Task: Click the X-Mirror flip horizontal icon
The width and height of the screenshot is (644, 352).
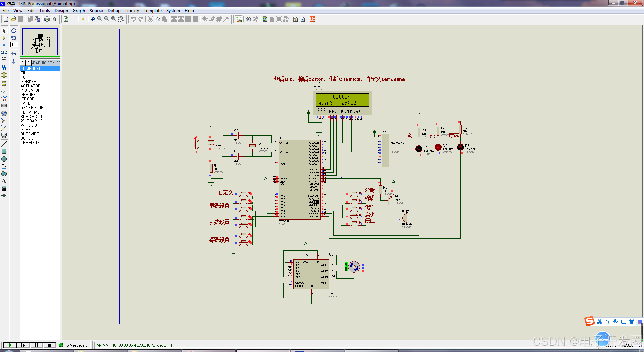Action: [x=14, y=54]
